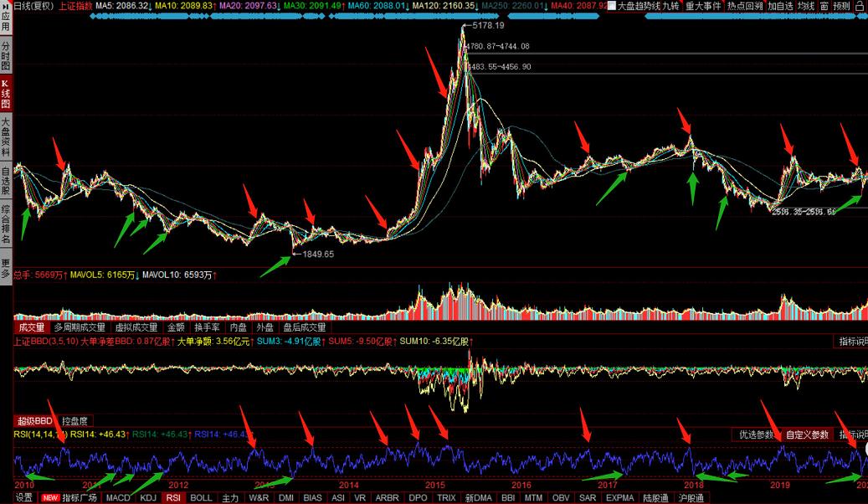Select the K线图 sidebar tab
This screenshot has width=868, height=504.
click(6, 93)
